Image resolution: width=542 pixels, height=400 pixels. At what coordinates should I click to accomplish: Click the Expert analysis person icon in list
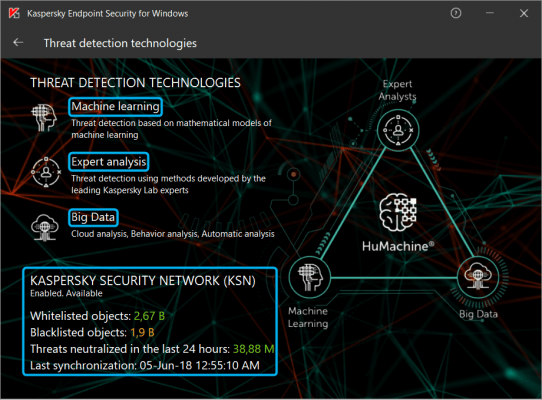pos(46,172)
